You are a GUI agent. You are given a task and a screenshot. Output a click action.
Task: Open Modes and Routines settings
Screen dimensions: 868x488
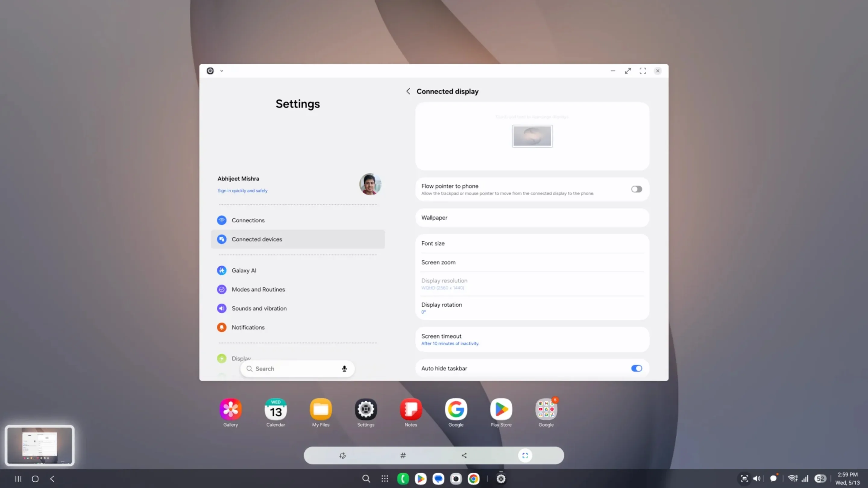click(298, 289)
